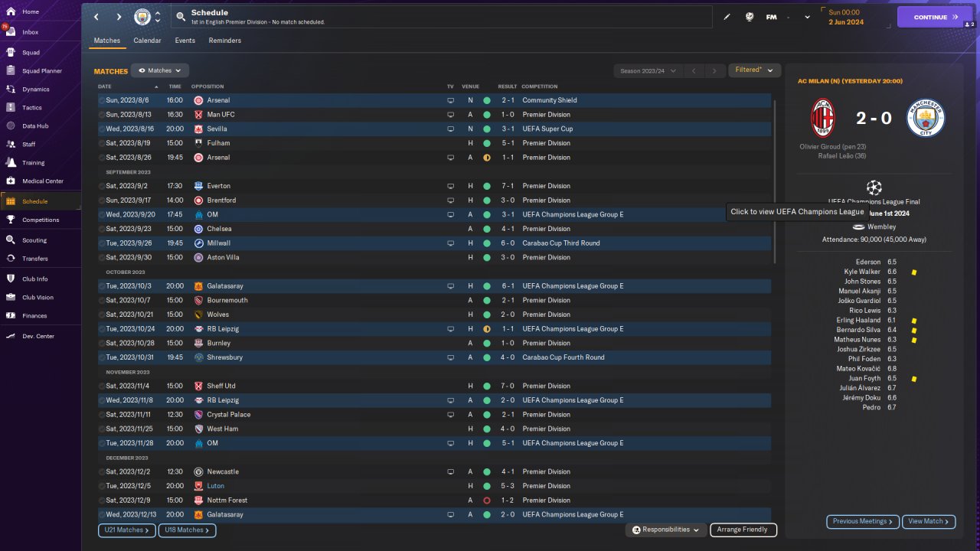Go forward with the right navigation arrow
Viewport: 980px width, 551px height.
tap(119, 17)
